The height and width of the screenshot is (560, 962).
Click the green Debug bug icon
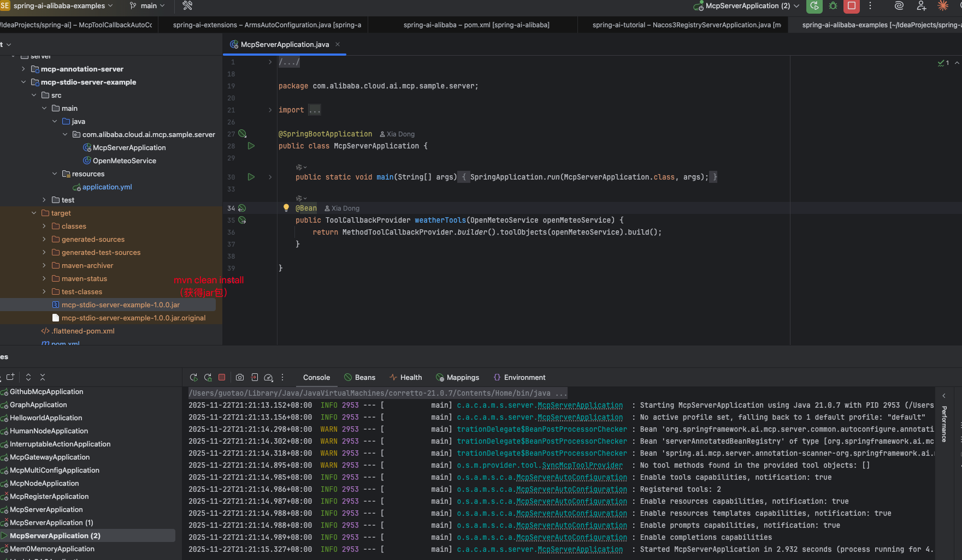[x=833, y=6]
